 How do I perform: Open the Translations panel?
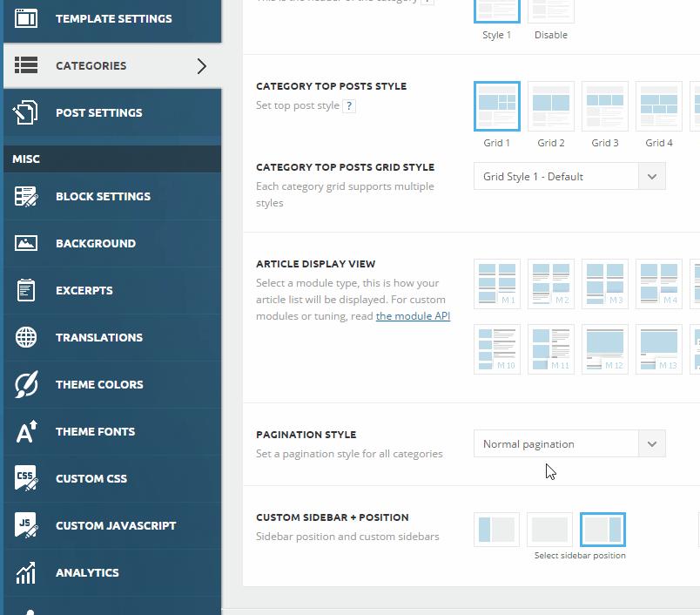112,337
